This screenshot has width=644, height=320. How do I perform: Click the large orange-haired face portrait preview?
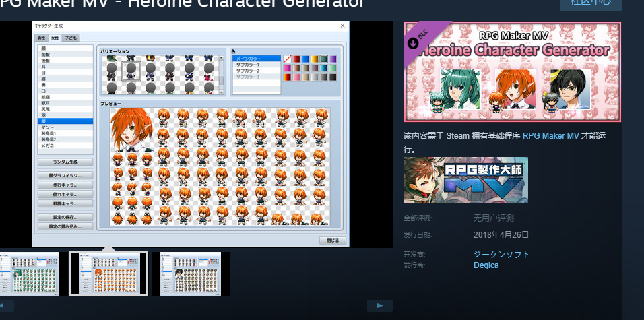point(131,130)
